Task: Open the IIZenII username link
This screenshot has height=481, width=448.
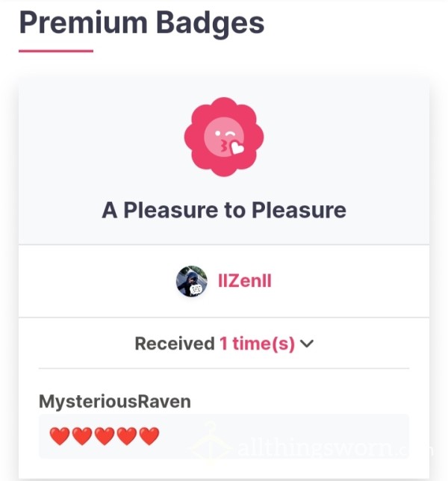Action: [245, 281]
